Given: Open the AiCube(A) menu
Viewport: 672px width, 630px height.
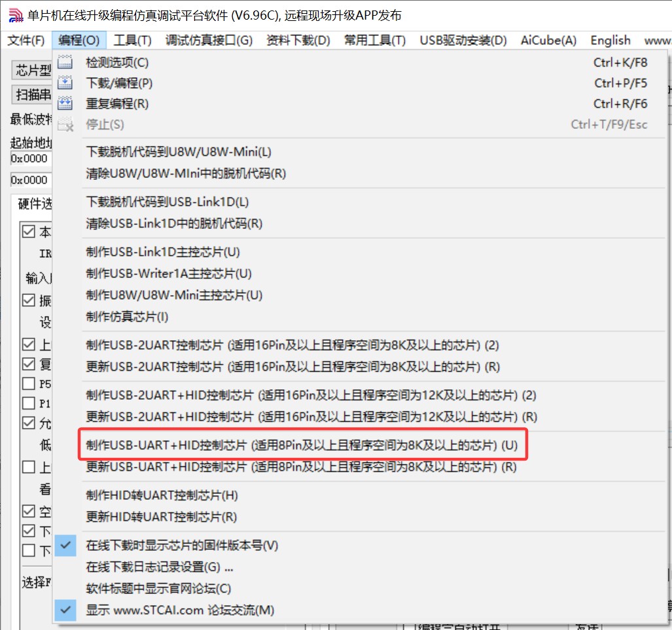Looking at the screenshot, I should pos(548,40).
